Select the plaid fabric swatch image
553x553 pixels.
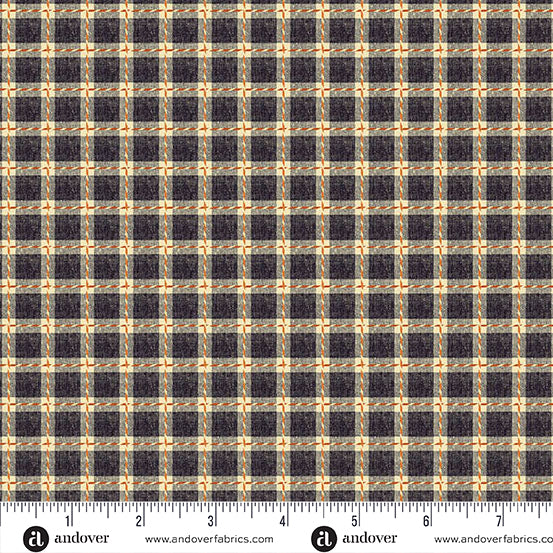(276, 250)
